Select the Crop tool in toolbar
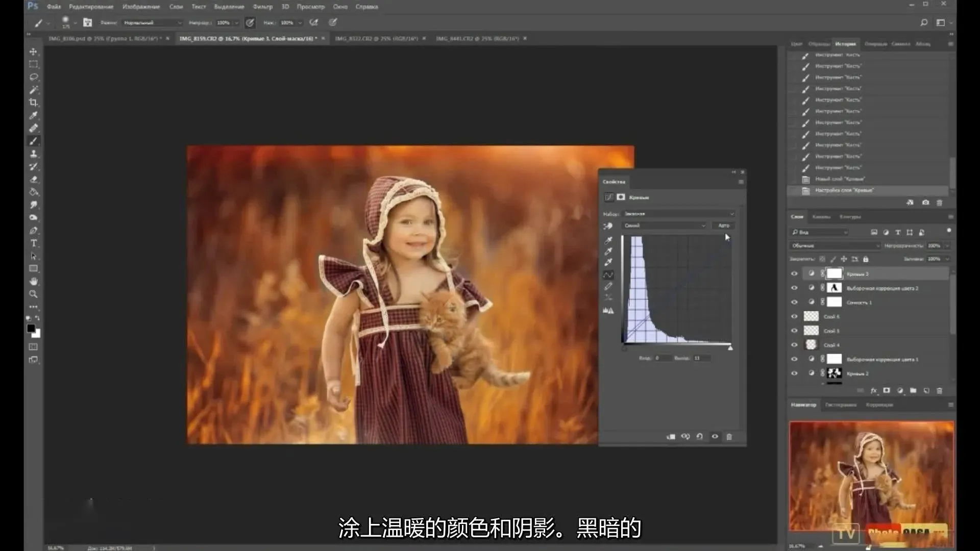 [x=33, y=103]
